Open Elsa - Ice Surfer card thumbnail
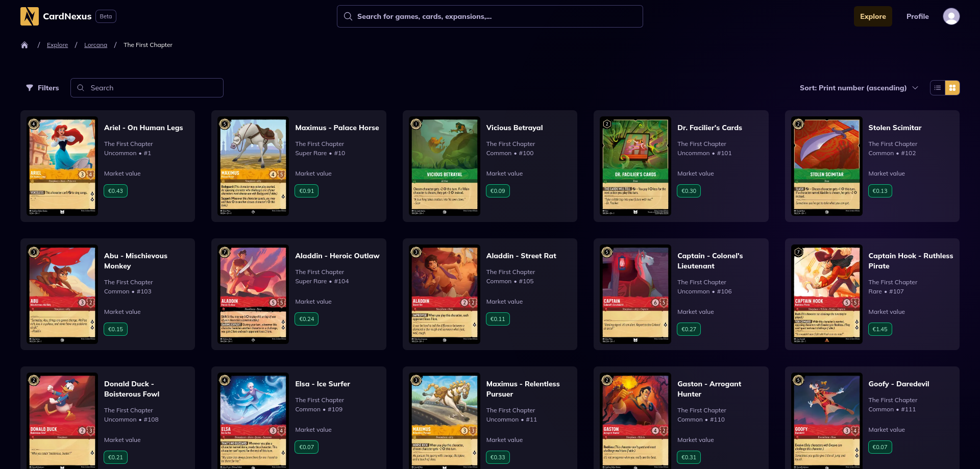This screenshot has height=469, width=980. [253, 422]
